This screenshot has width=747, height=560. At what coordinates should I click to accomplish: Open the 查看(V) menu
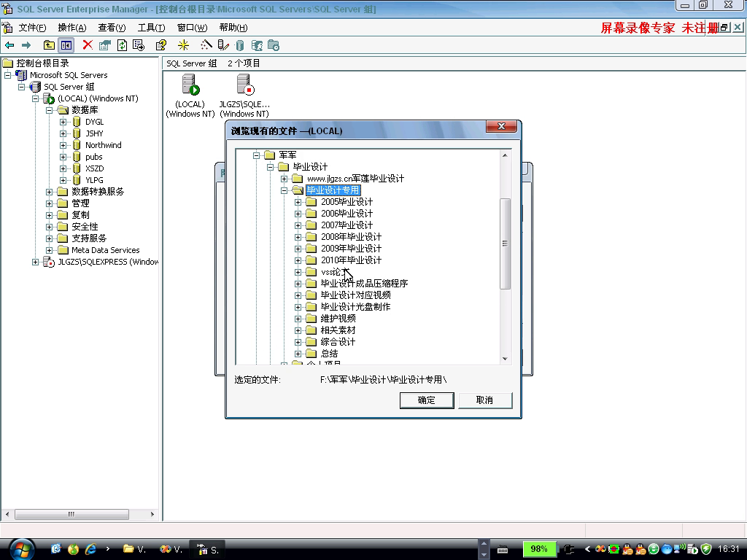point(112,28)
